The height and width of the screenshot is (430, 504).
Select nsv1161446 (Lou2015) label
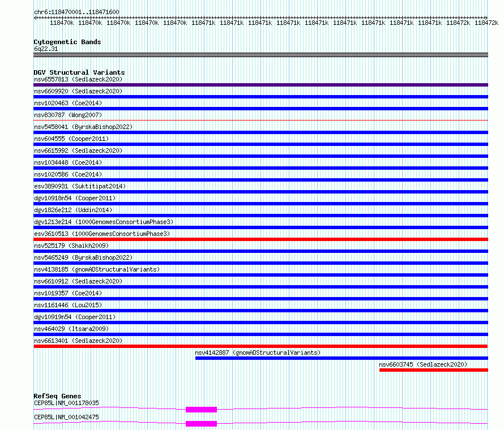click(x=68, y=305)
